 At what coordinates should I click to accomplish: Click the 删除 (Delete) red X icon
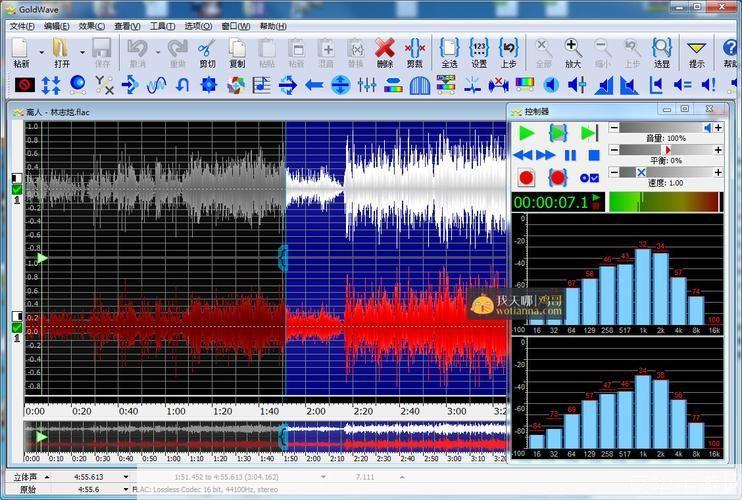click(385, 48)
